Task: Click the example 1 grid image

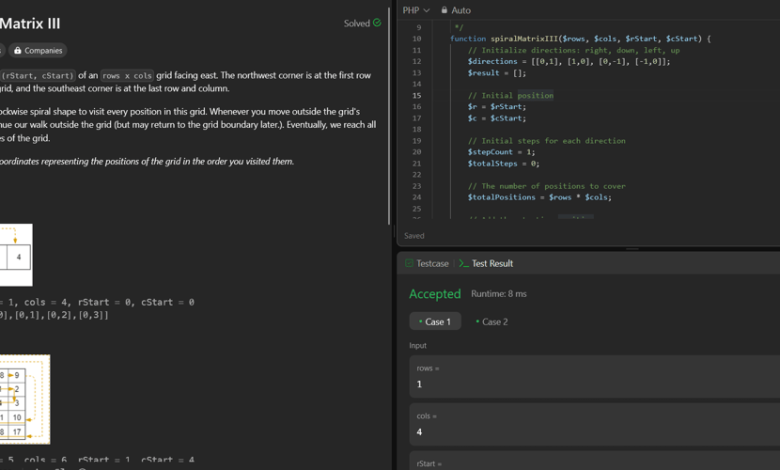Action: point(16,255)
